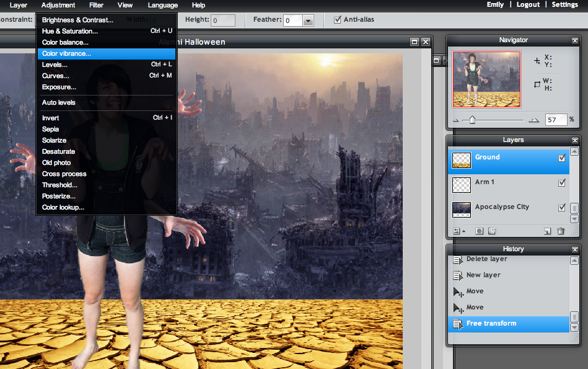Choose Brightness & Contrast adjustment
This screenshot has width=588, height=369.
point(107,20)
